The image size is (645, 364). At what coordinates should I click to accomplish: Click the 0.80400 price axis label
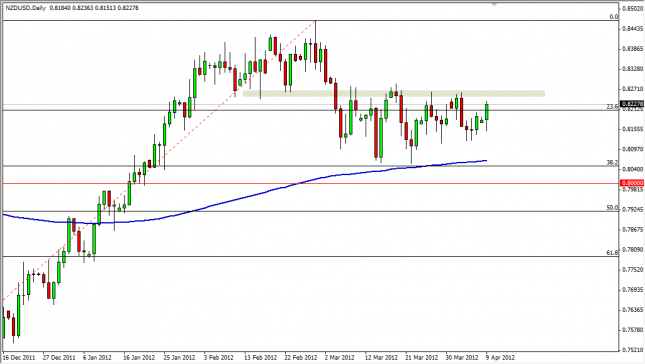[633, 169]
